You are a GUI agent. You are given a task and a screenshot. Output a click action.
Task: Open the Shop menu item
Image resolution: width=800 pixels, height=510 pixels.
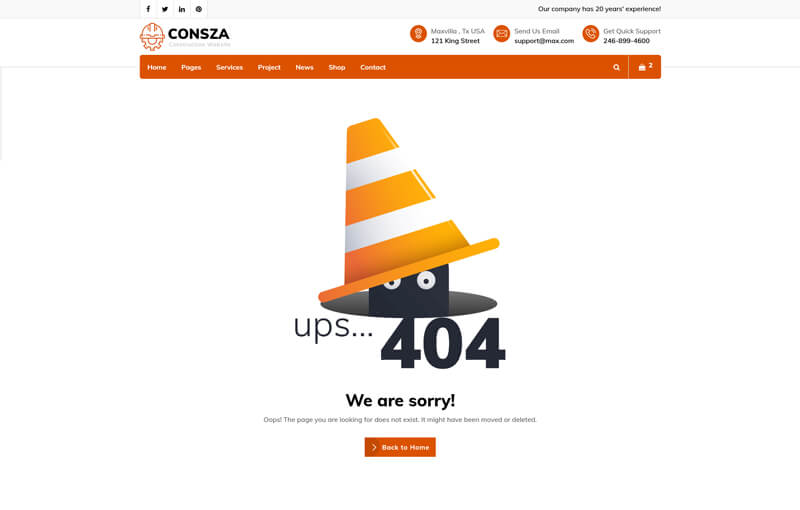click(337, 67)
